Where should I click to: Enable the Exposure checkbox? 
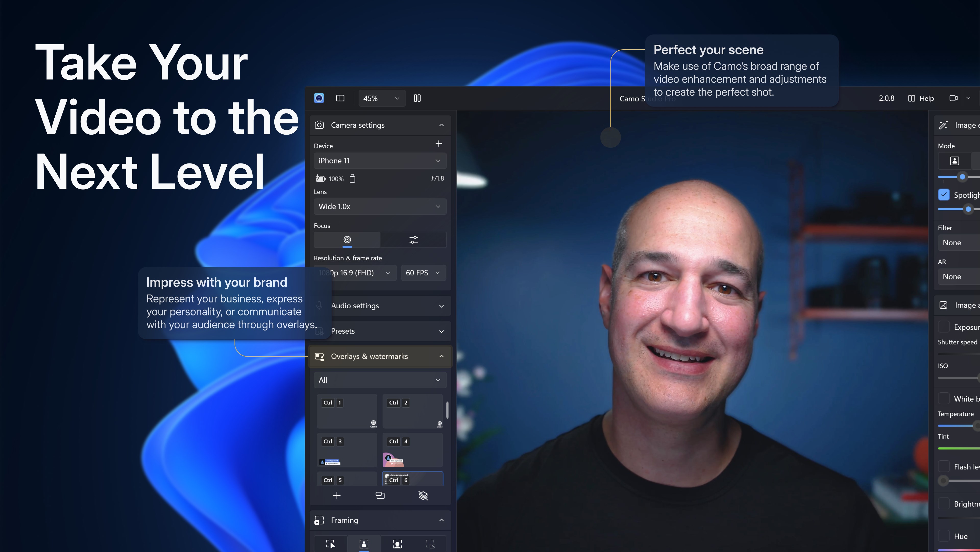[x=944, y=327]
